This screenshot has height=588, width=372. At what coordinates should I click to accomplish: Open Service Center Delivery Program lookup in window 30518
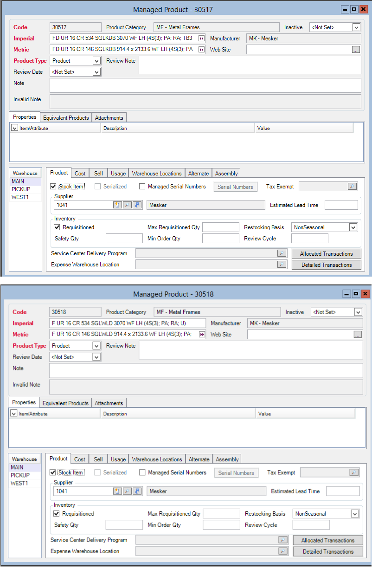282,540
